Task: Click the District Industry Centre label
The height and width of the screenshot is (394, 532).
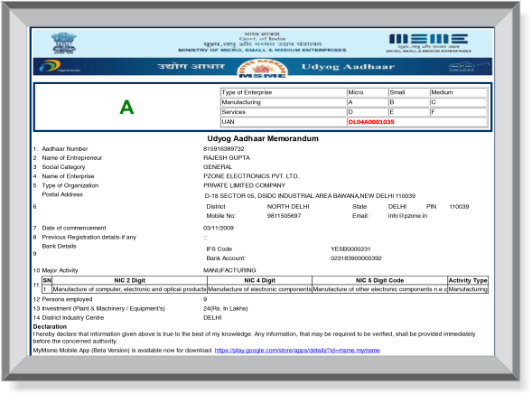Action: pos(73,318)
